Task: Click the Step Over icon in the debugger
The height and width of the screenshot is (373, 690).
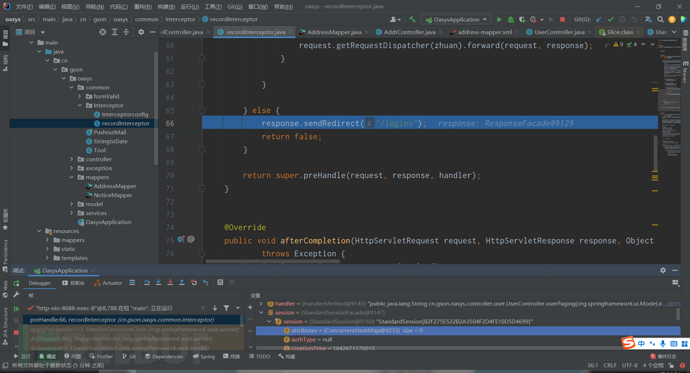Action: [147, 282]
